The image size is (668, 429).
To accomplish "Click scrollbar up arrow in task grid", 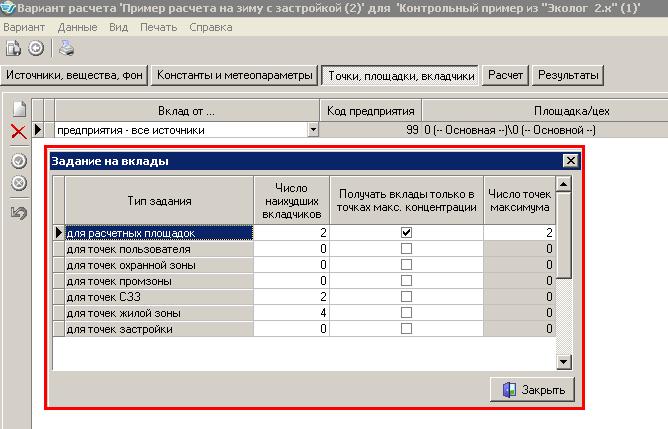I will pyautogui.click(x=563, y=184).
